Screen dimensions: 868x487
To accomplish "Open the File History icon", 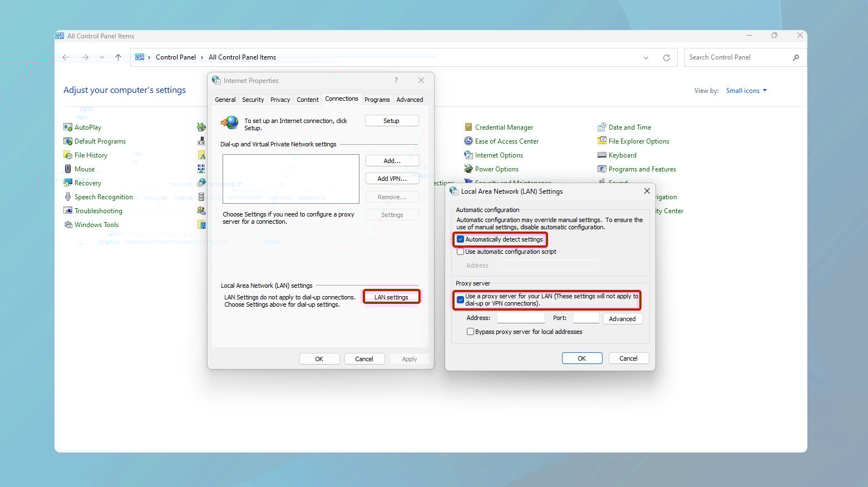I will pyautogui.click(x=68, y=155).
